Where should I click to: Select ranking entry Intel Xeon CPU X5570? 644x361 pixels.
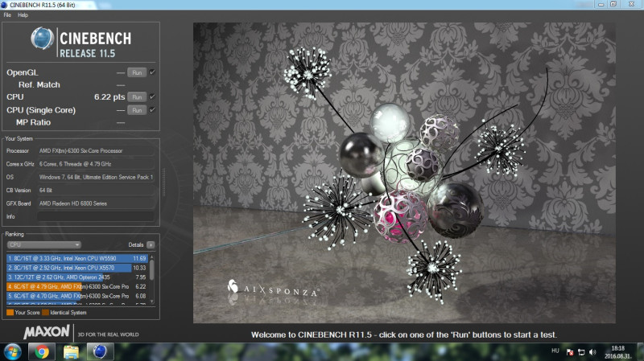(77, 268)
